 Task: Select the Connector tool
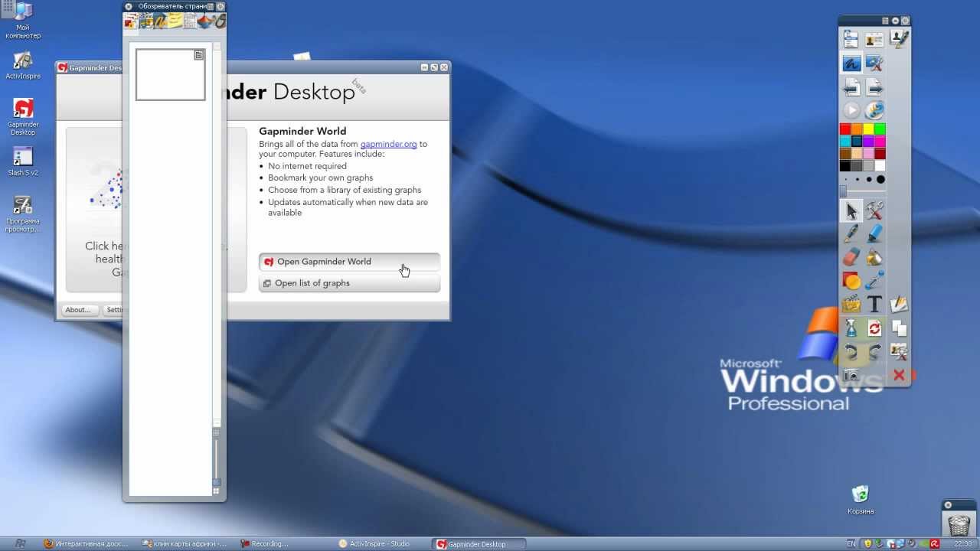point(874,281)
